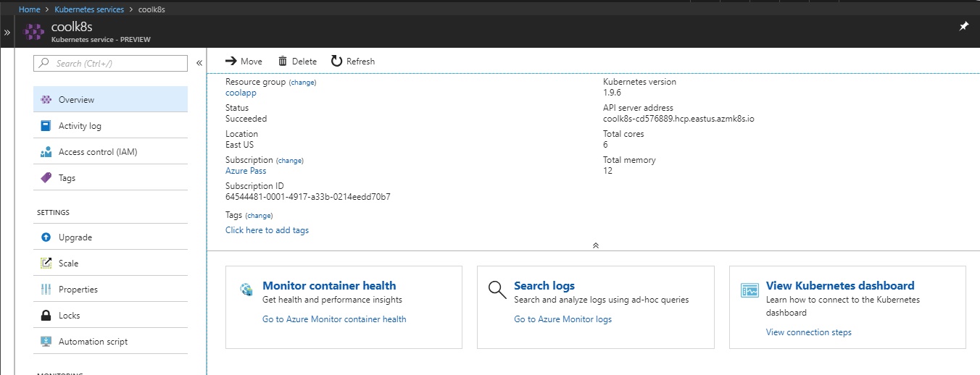The height and width of the screenshot is (375, 980).
Task: Go to Home in the breadcrumb
Action: (x=30, y=9)
